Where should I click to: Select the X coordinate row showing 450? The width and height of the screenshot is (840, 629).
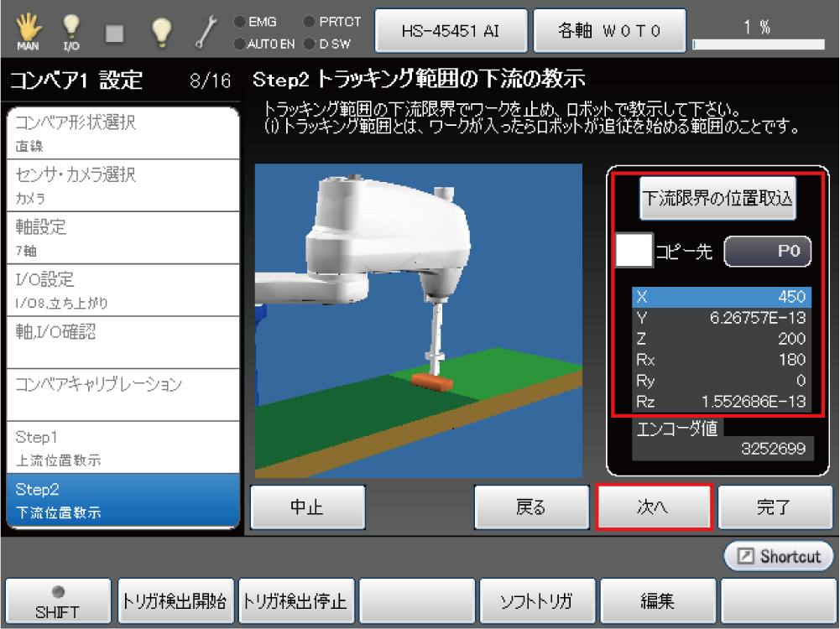click(722, 297)
